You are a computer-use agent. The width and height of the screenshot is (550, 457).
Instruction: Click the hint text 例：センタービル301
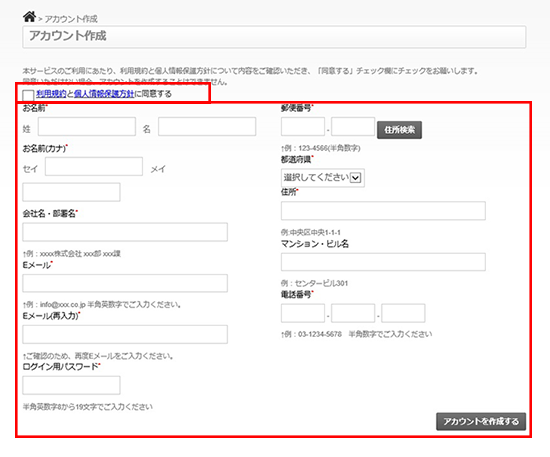pyautogui.click(x=315, y=283)
